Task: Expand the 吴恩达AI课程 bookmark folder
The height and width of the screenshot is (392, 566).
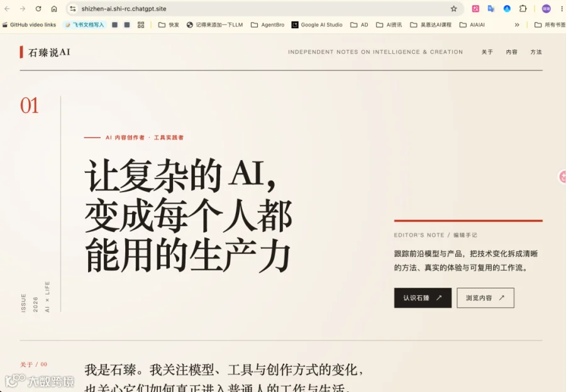Action: 431,25
